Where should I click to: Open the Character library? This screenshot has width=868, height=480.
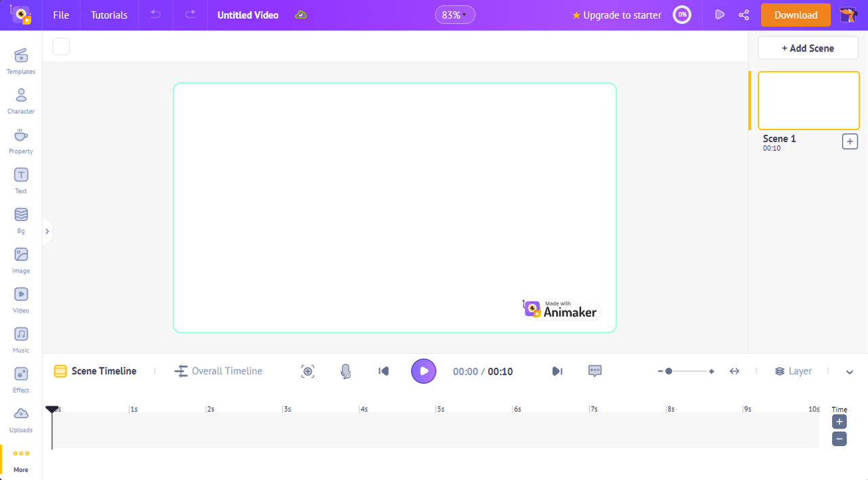21,101
